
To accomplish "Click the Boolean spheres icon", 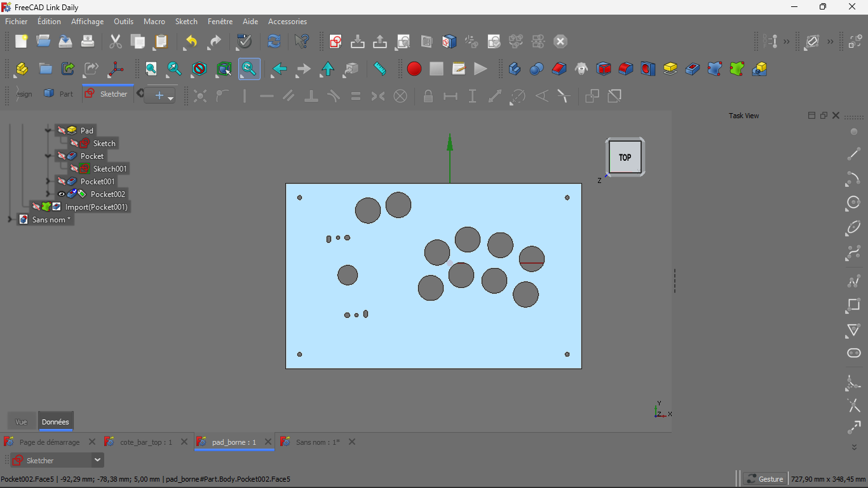I will pyautogui.click(x=537, y=69).
